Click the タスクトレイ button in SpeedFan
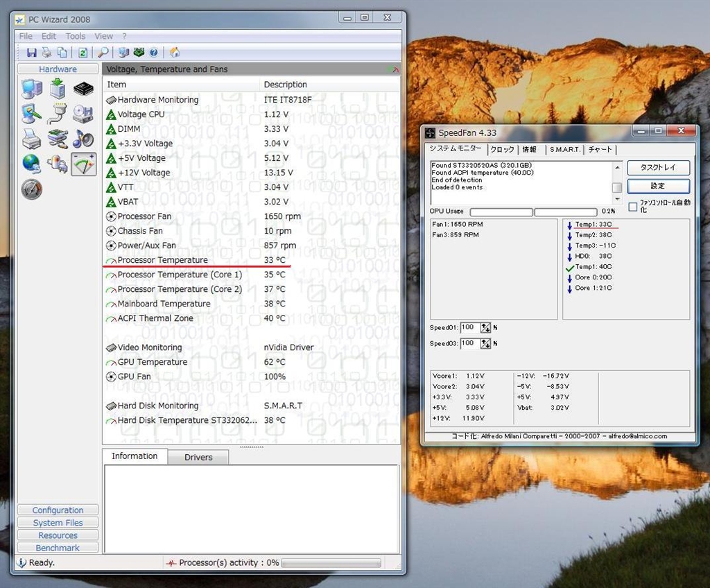The image size is (710, 588). pos(658,168)
